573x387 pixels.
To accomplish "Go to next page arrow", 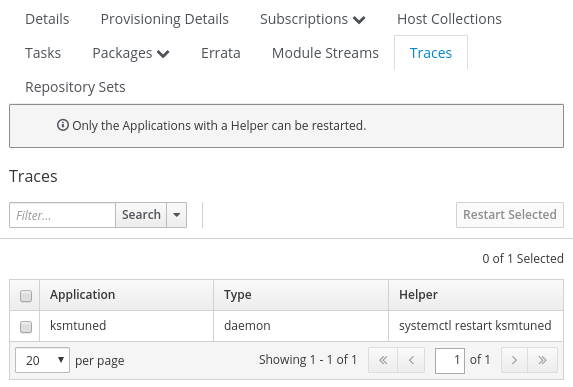I will point(514,360).
